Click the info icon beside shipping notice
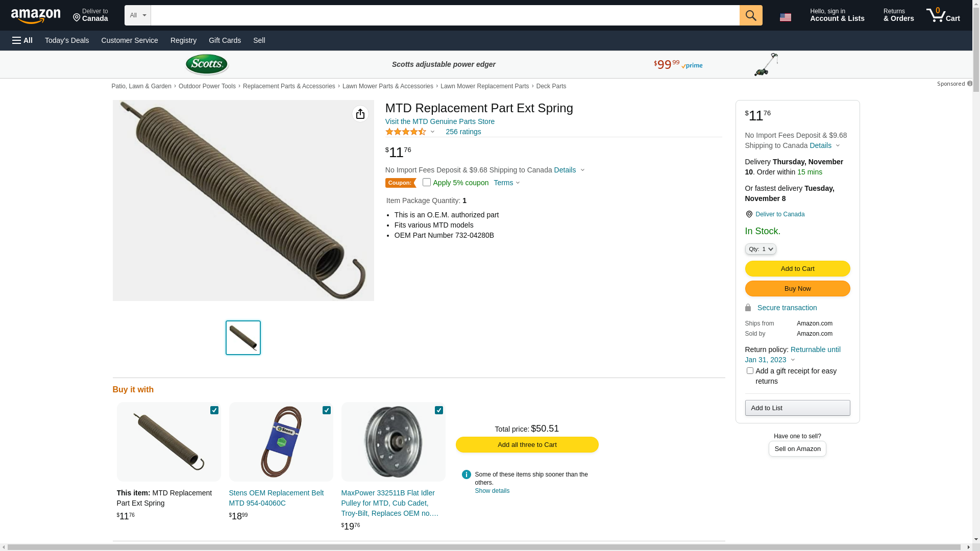980x551 pixels. 466,474
